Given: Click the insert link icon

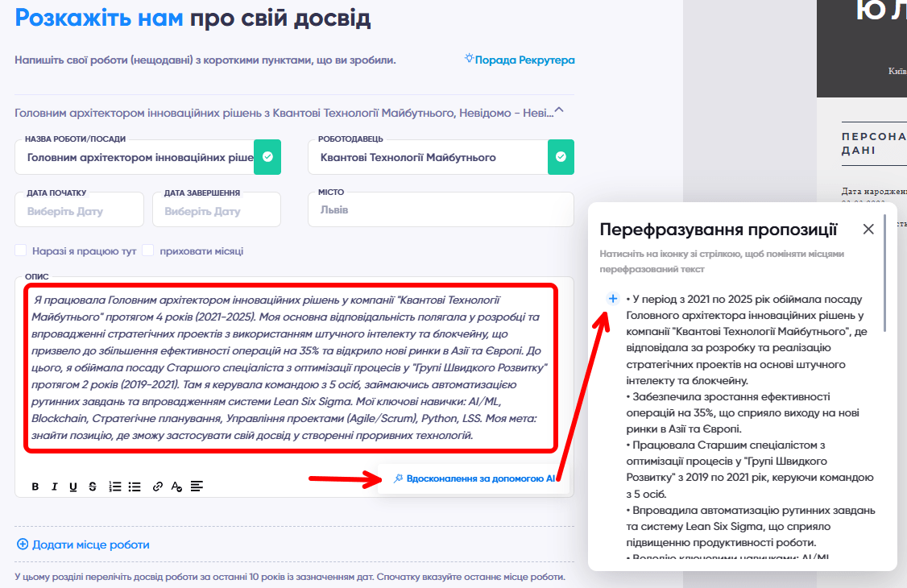Looking at the screenshot, I should point(158,487).
